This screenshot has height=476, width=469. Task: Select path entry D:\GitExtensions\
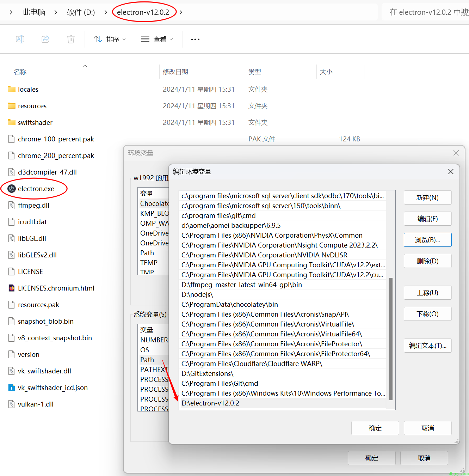283,373
